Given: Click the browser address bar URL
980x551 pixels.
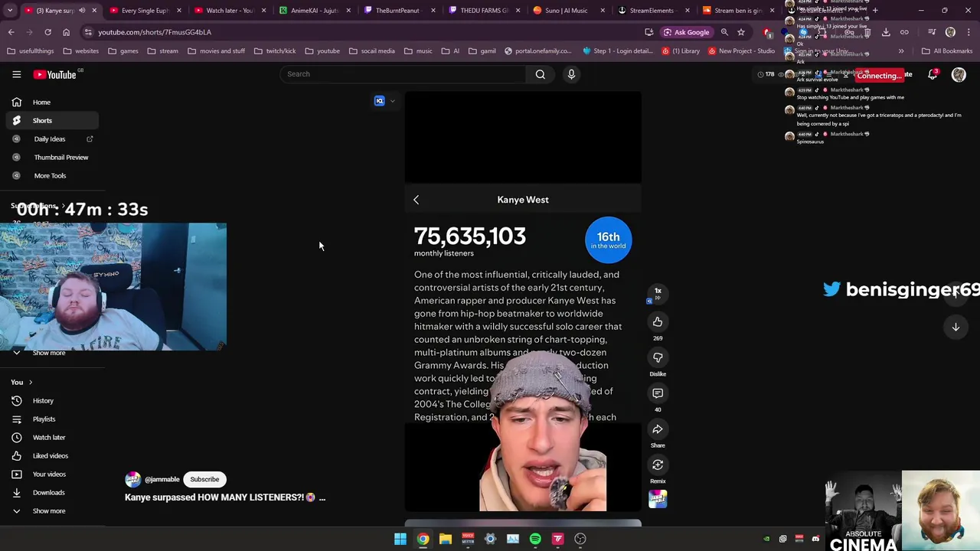Looking at the screenshot, I should point(155,32).
